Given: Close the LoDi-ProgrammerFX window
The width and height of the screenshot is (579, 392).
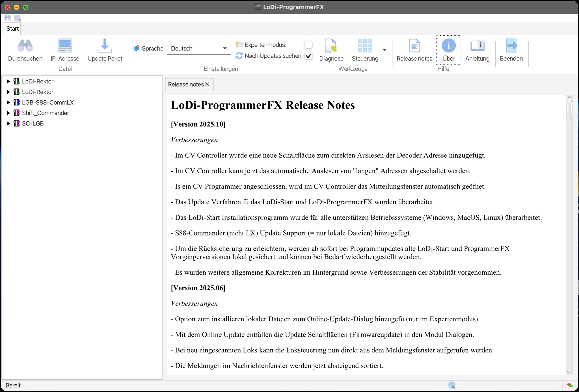Looking at the screenshot, I should click(8, 7).
